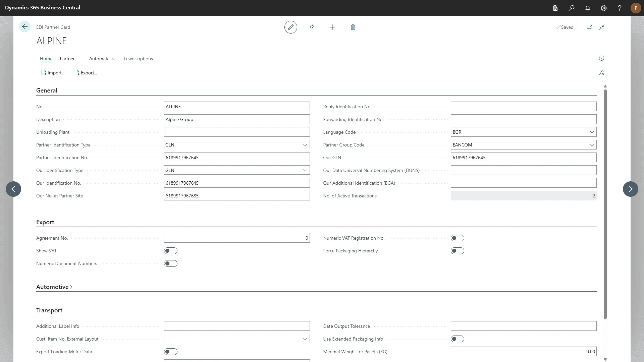The width and height of the screenshot is (644, 362).
Task: Collapse the page with arrows icon
Action: tap(602, 27)
